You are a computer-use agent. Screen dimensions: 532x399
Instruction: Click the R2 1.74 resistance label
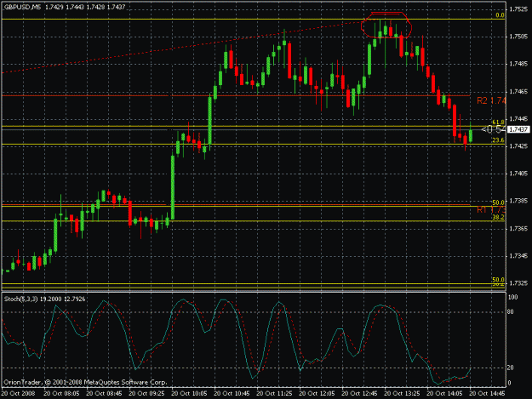tap(491, 100)
